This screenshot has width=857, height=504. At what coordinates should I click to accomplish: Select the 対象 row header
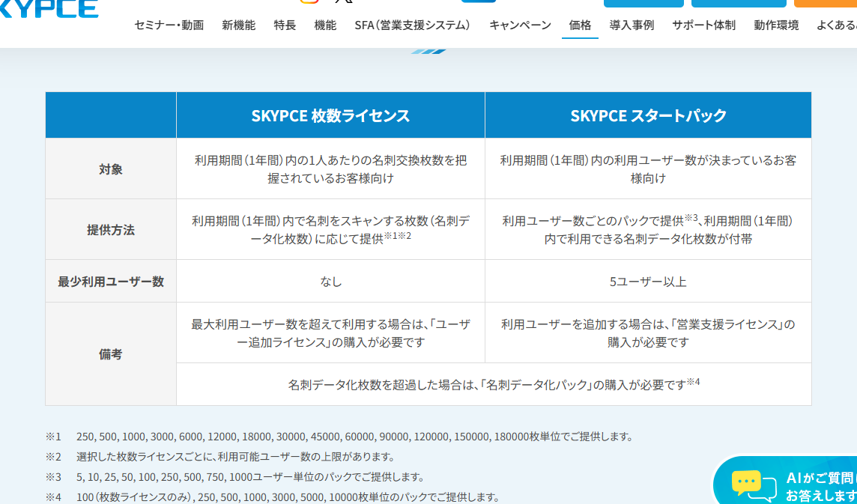111,169
